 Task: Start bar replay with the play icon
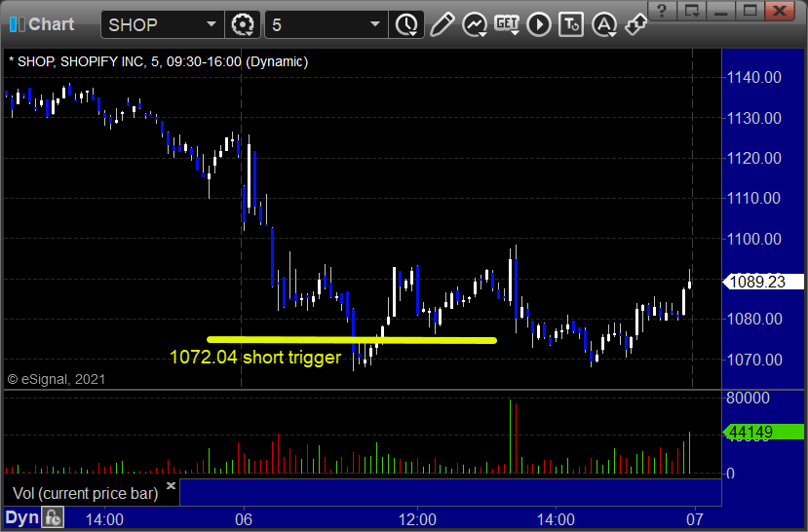point(539,24)
